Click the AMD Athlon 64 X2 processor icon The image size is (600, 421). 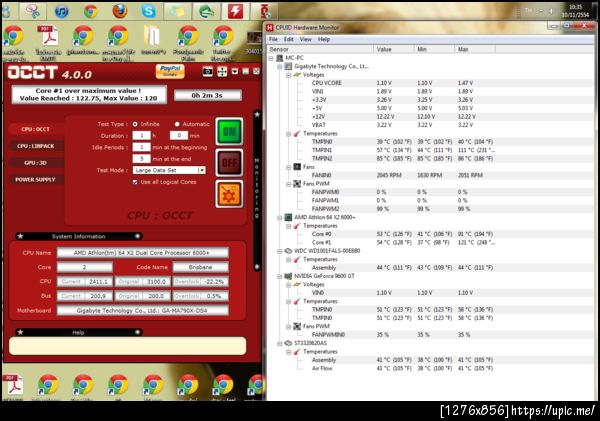[x=288, y=217]
